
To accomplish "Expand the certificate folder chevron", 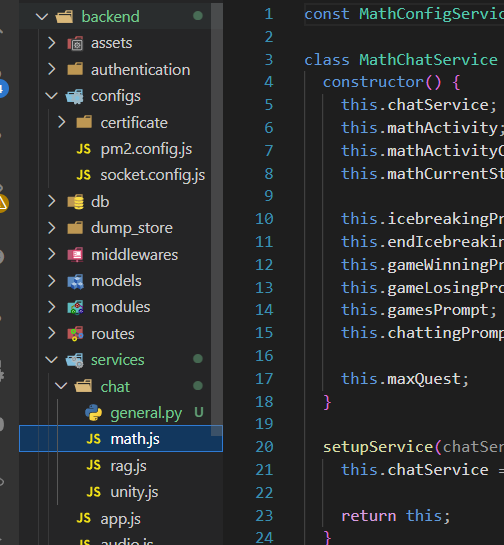I will [61, 122].
